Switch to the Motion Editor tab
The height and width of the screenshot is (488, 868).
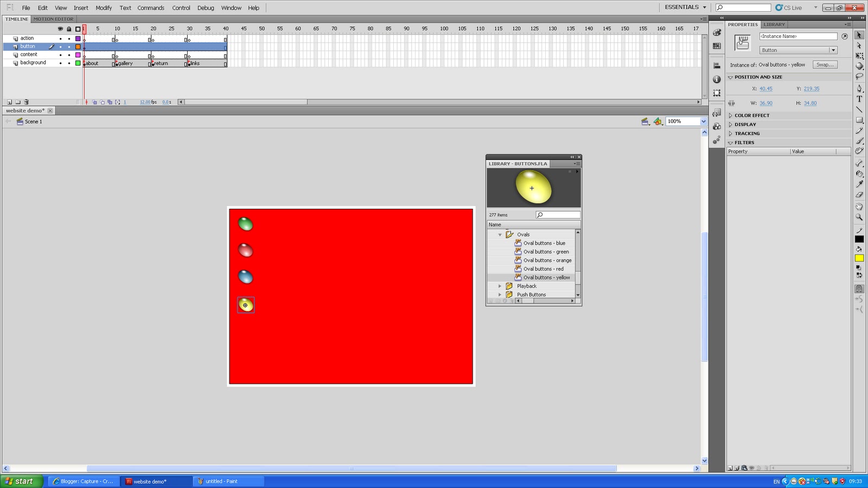pyautogui.click(x=53, y=19)
